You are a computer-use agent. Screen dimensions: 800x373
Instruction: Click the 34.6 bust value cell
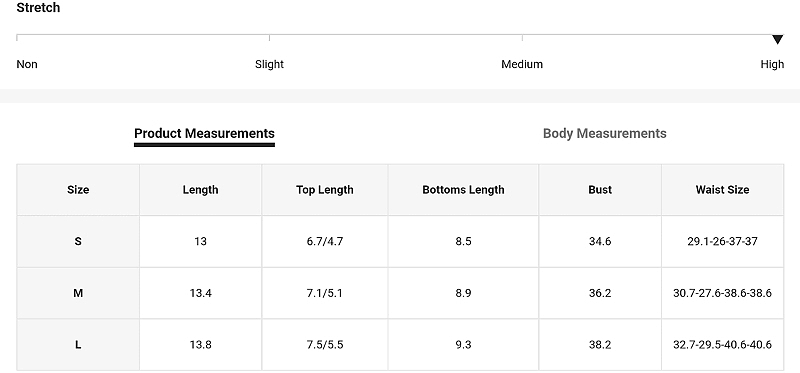click(x=600, y=241)
